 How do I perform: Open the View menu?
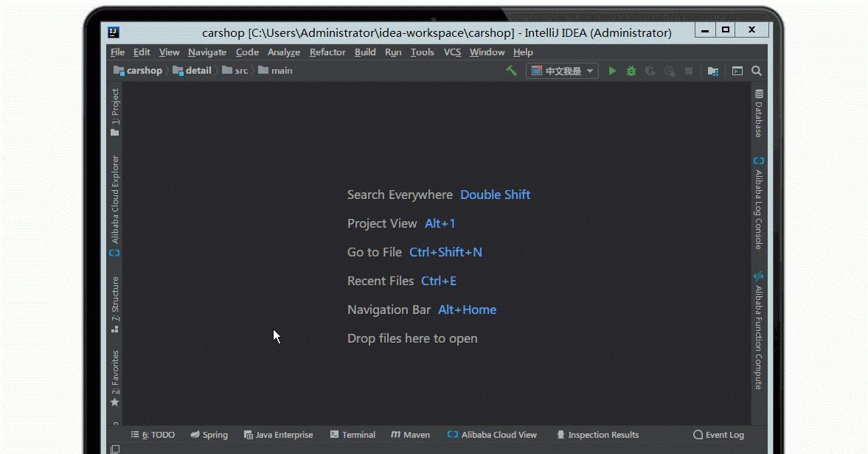(x=170, y=52)
